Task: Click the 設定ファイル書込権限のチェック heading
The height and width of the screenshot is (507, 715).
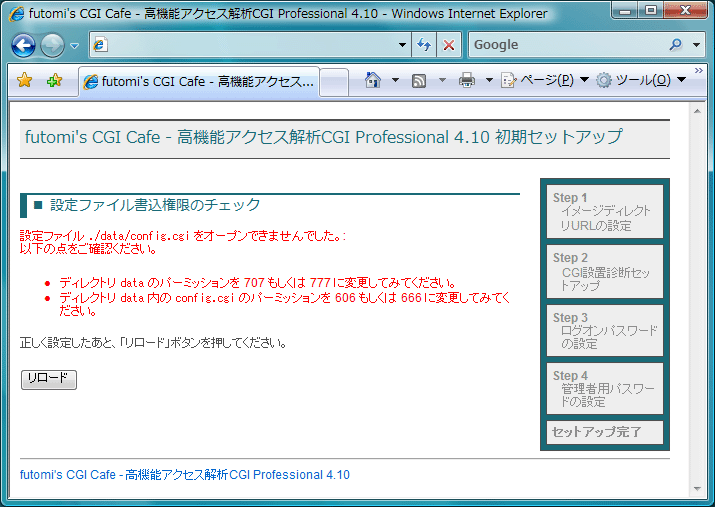Action: click(x=155, y=205)
